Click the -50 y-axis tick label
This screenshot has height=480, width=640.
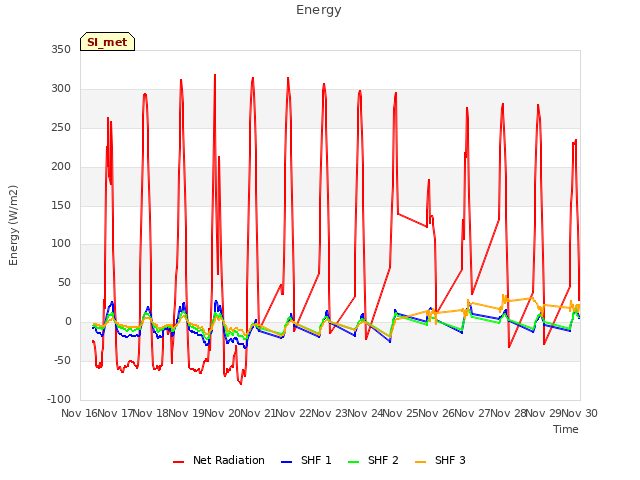pos(62,360)
